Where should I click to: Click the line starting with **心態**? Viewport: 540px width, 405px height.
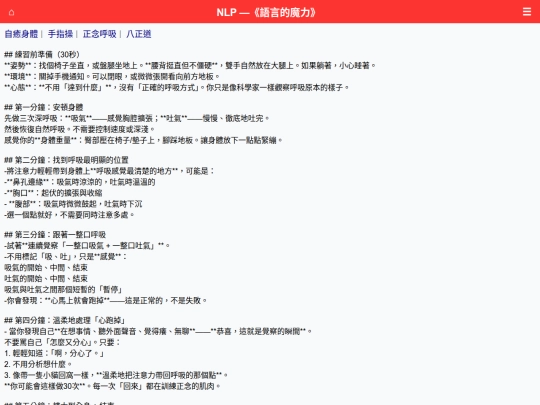point(177,87)
